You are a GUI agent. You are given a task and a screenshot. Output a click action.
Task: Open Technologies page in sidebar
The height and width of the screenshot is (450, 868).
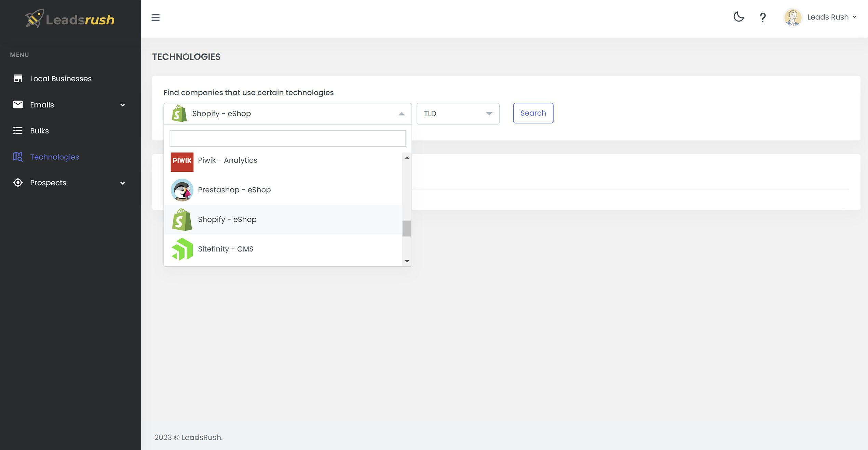click(x=54, y=157)
